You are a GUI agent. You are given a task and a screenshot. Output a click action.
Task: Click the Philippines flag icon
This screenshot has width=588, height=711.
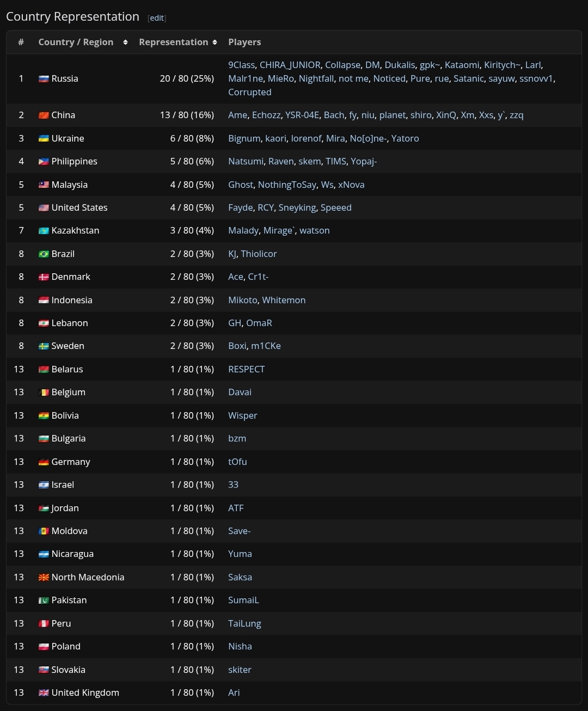click(x=44, y=162)
